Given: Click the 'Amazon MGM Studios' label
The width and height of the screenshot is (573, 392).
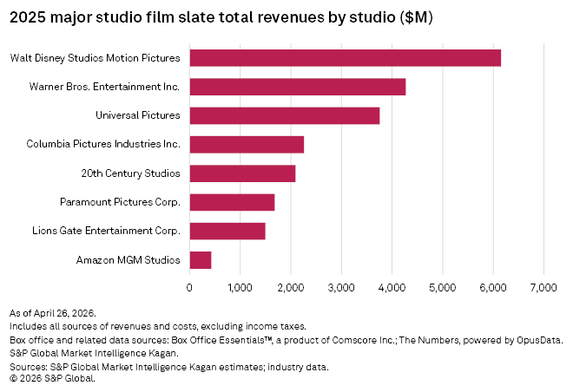Looking at the screenshot, I should (128, 260).
